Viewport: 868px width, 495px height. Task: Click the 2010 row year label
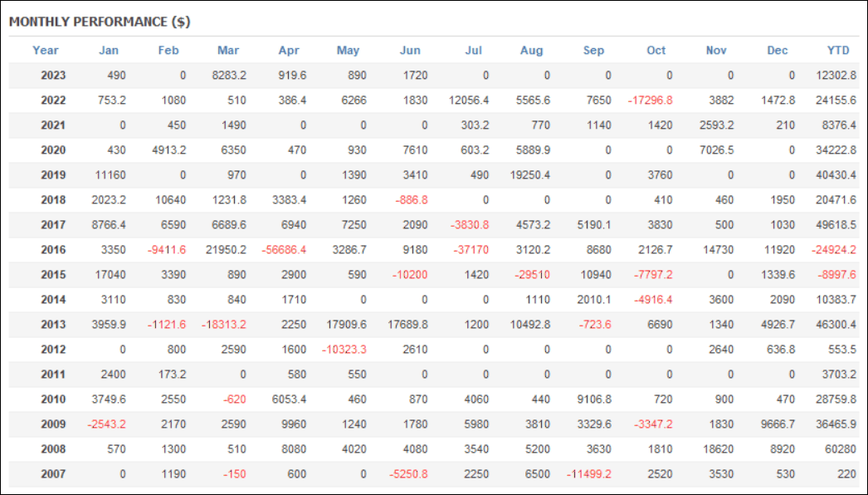click(x=53, y=399)
